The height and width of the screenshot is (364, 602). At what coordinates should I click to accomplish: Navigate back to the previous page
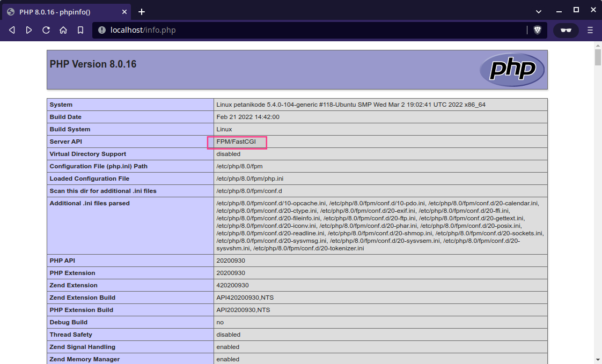click(12, 30)
